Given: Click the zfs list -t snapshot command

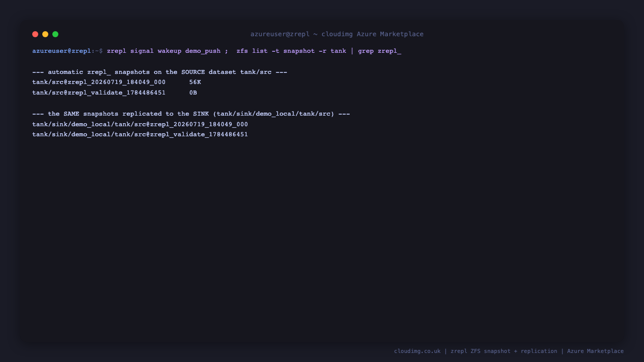Looking at the screenshot, I should point(291,51).
